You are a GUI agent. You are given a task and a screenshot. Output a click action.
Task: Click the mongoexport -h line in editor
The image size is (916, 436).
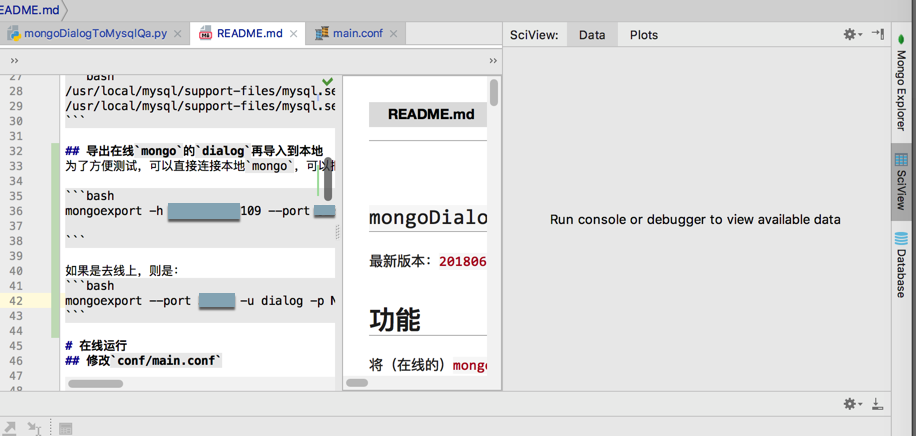[200, 211]
